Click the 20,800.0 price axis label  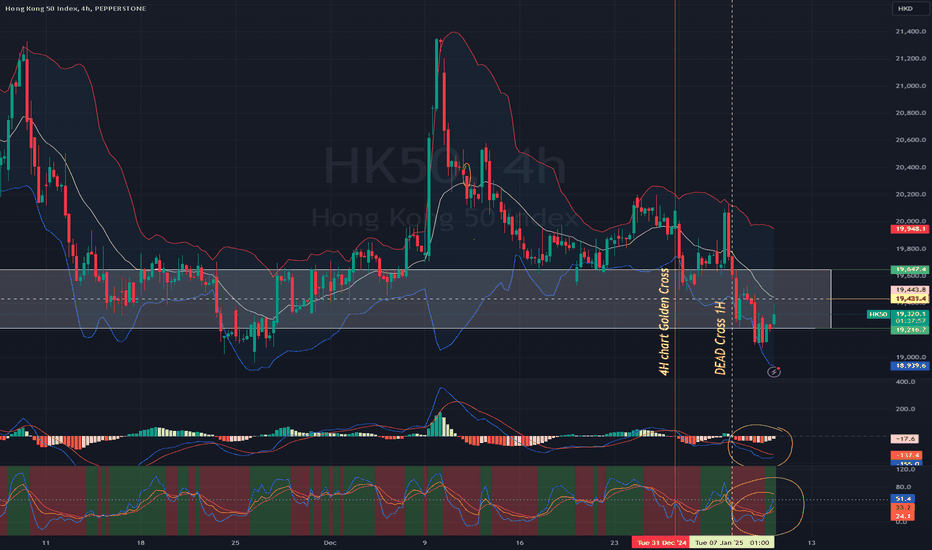[x=910, y=113]
